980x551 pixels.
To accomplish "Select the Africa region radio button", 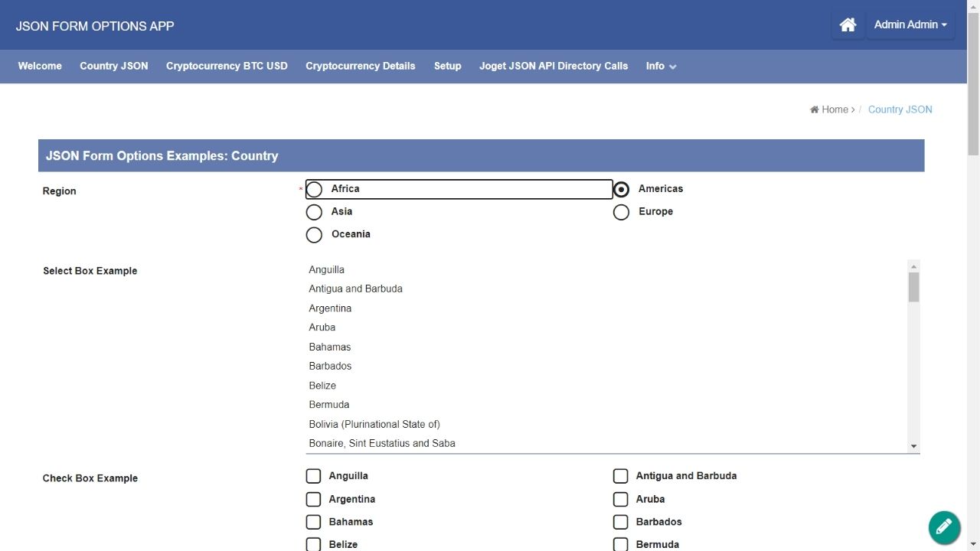I will tap(314, 189).
